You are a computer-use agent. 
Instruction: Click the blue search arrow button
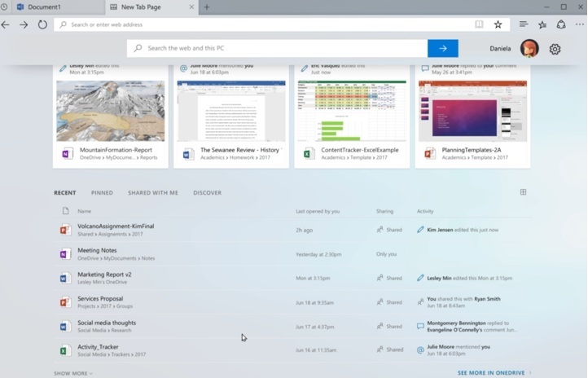[442, 49]
